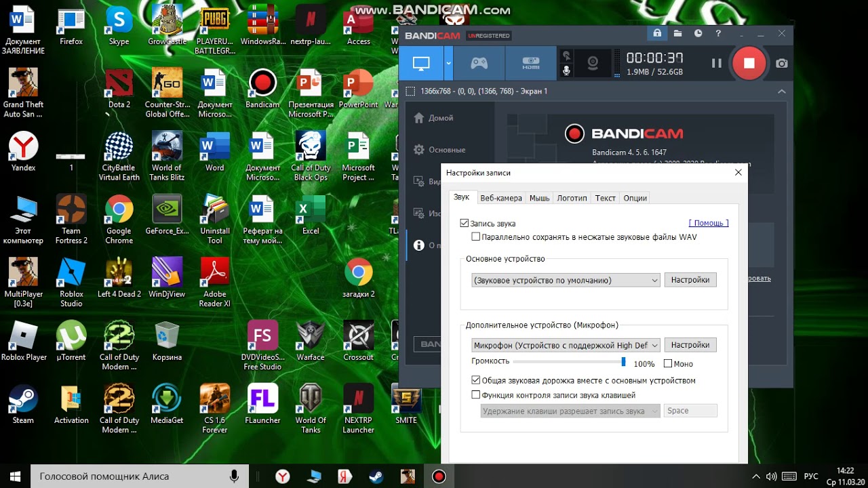Close the Настройки записи dialog
This screenshot has height=488, width=868.
738,173
